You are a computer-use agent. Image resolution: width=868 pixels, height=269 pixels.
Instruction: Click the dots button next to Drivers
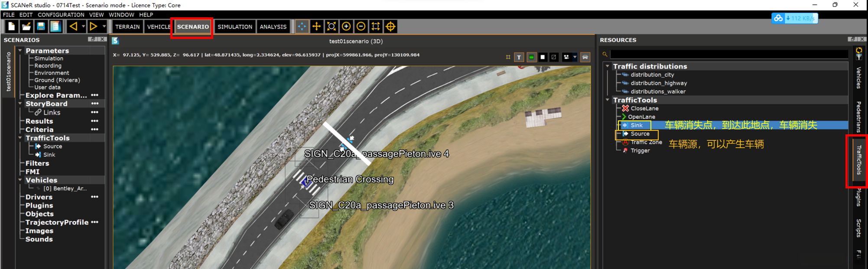click(94, 197)
